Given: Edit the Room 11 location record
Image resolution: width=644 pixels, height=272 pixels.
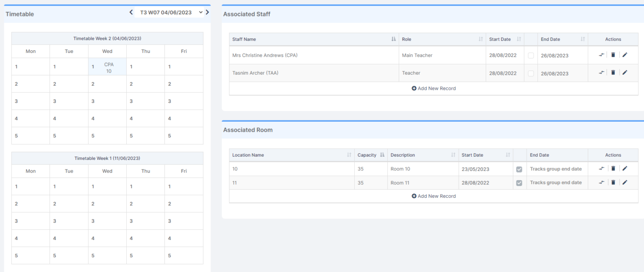Looking at the screenshot, I should pyautogui.click(x=625, y=182).
